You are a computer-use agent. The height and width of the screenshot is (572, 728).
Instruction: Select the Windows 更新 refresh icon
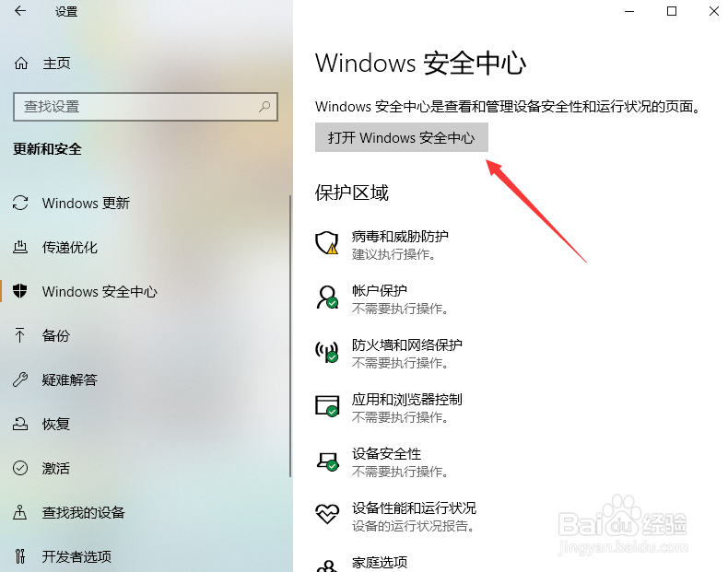(x=20, y=203)
